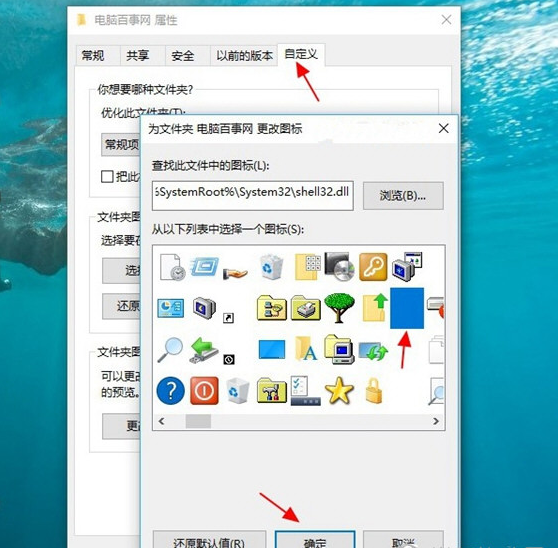Select the folder with tools icon
This screenshot has height=548, width=558.
[x=272, y=391]
